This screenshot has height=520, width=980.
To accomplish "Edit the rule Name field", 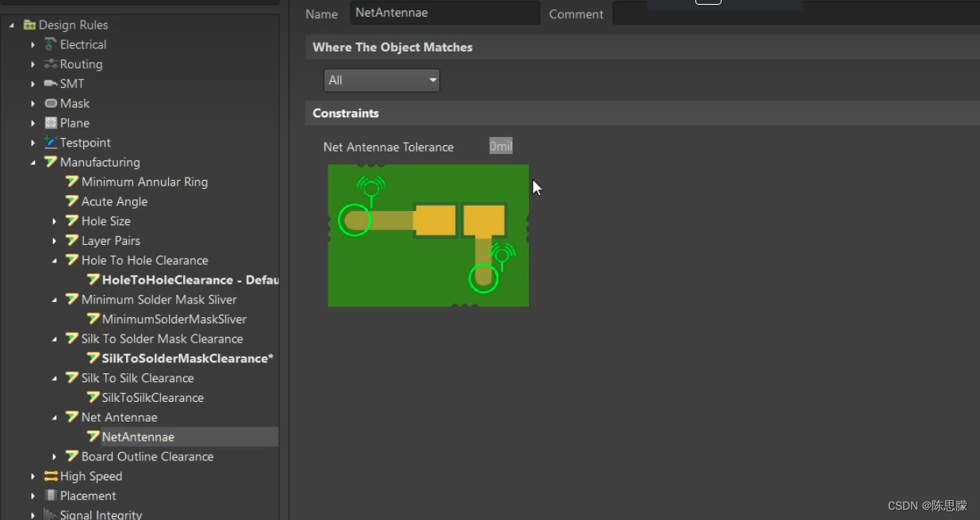I will (x=445, y=13).
